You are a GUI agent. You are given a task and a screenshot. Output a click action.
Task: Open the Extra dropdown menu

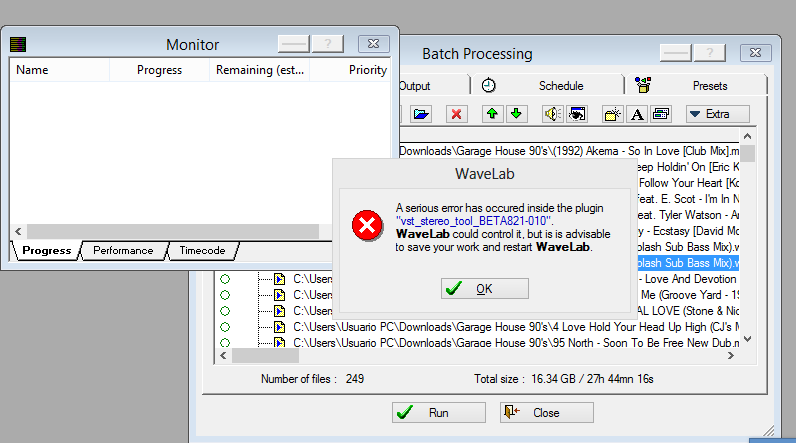pos(718,114)
